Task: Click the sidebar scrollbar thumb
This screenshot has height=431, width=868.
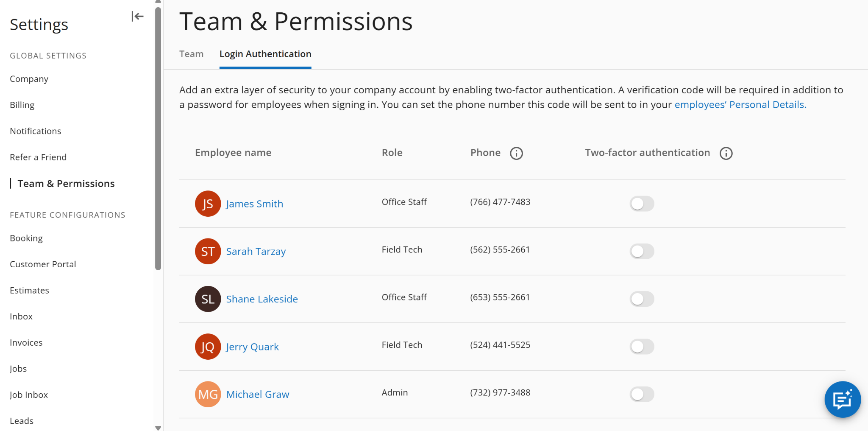Action: 158,139
